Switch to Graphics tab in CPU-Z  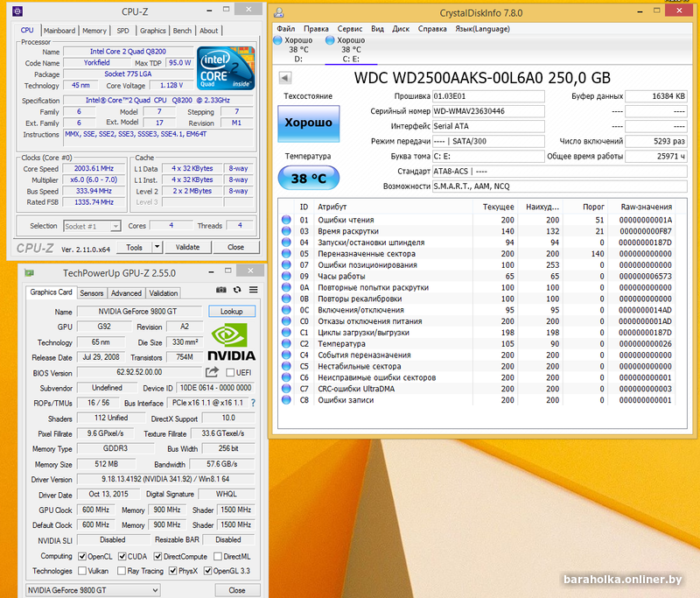(x=152, y=31)
